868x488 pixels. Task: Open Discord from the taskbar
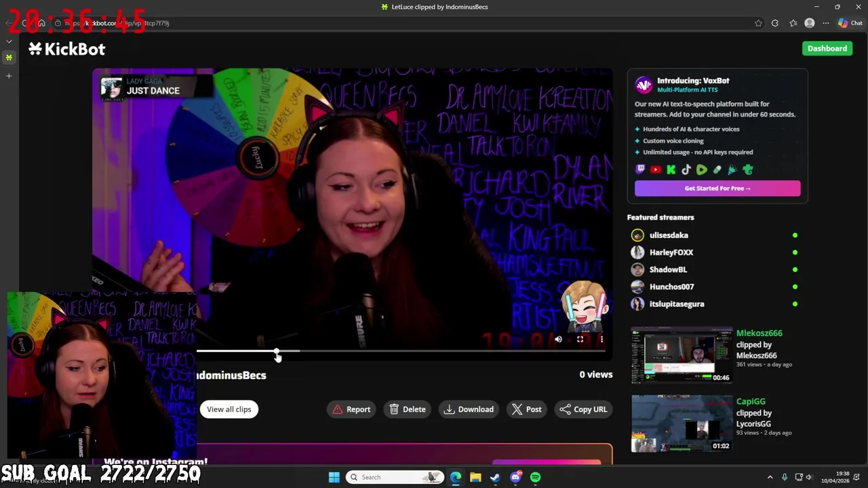515,477
